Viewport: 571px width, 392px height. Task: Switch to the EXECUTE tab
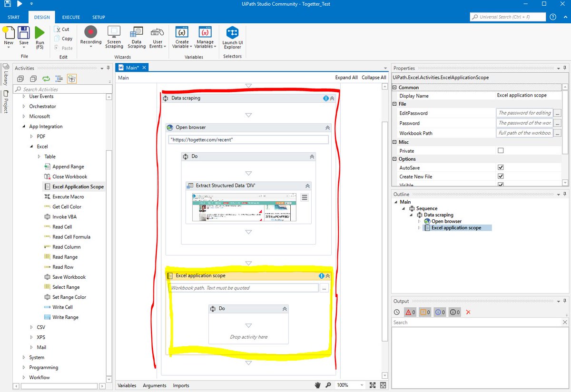71,18
